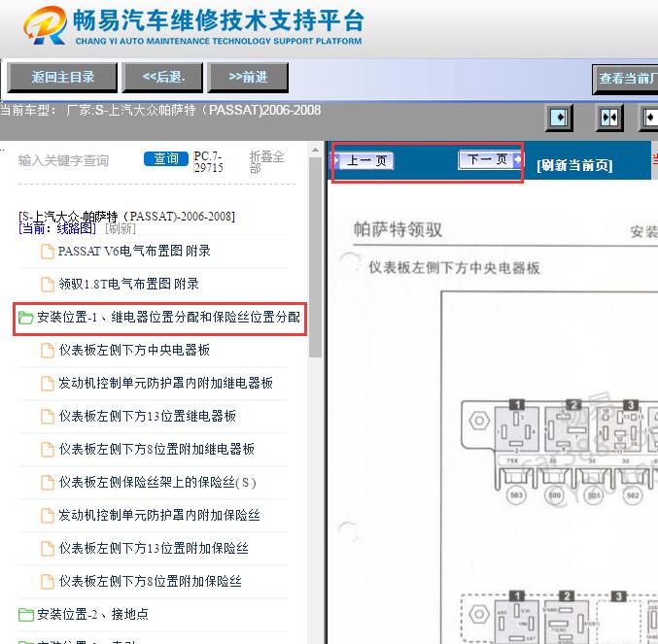Click page icon beside 仪表板左侧下方13位置附加保险丝

(x=48, y=549)
